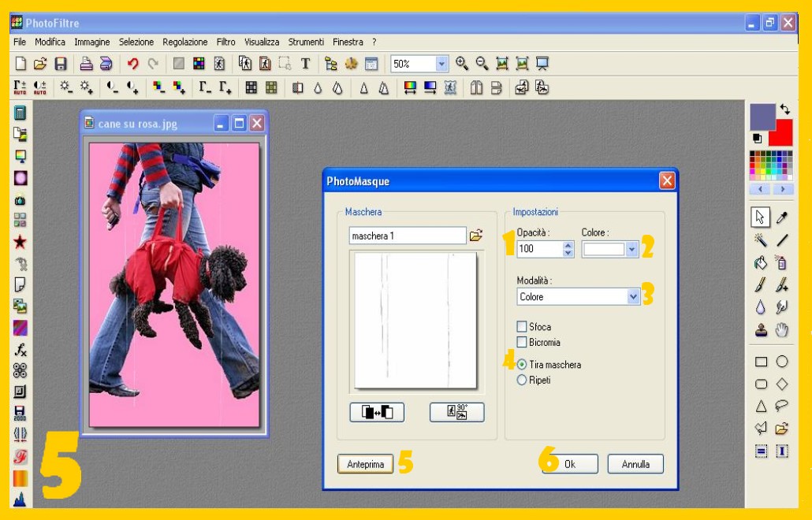This screenshot has width=812, height=520.
Task: Select the Pipette eyedropper tool
Action: point(782,217)
